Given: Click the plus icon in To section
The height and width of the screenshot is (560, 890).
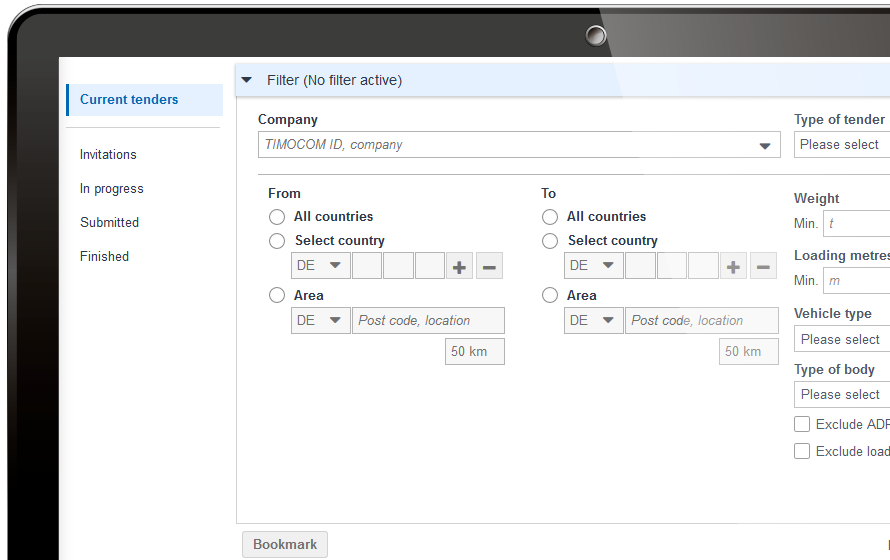Looking at the screenshot, I should click(733, 266).
